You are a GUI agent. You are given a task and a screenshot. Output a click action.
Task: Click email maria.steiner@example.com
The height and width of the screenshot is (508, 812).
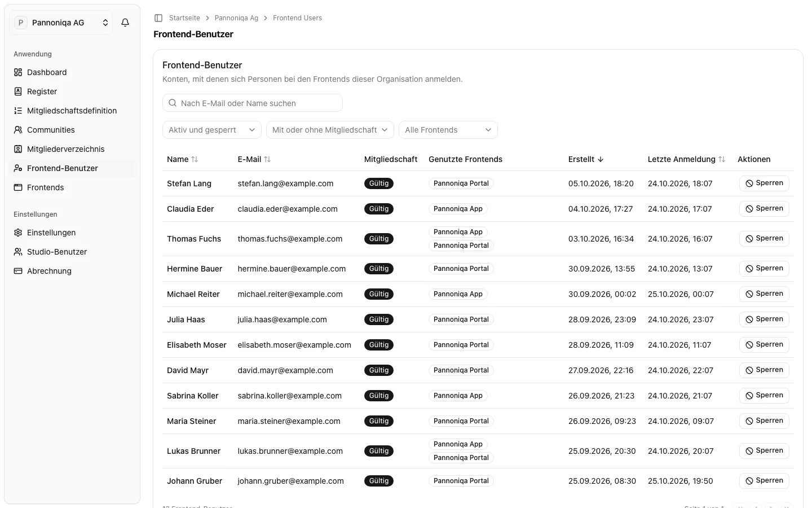tap(289, 421)
